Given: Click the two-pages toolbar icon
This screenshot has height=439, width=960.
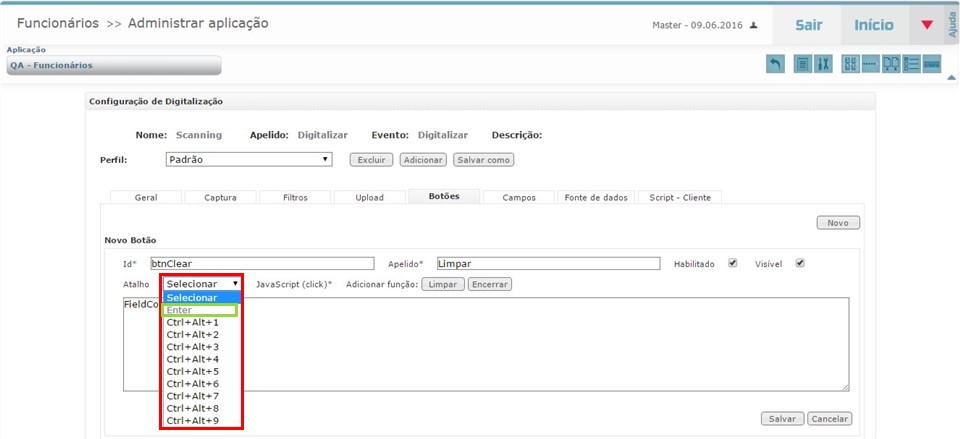Looking at the screenshot, I should point(891,64).
